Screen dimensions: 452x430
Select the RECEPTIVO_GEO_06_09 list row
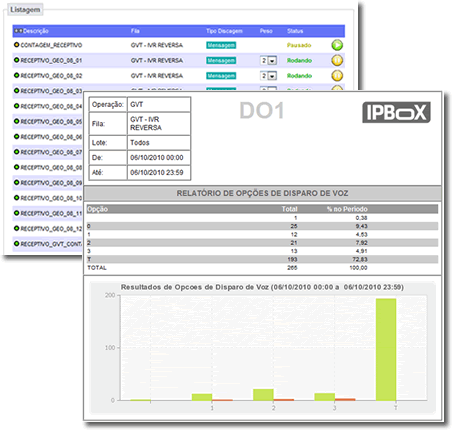tap(48, 183)
